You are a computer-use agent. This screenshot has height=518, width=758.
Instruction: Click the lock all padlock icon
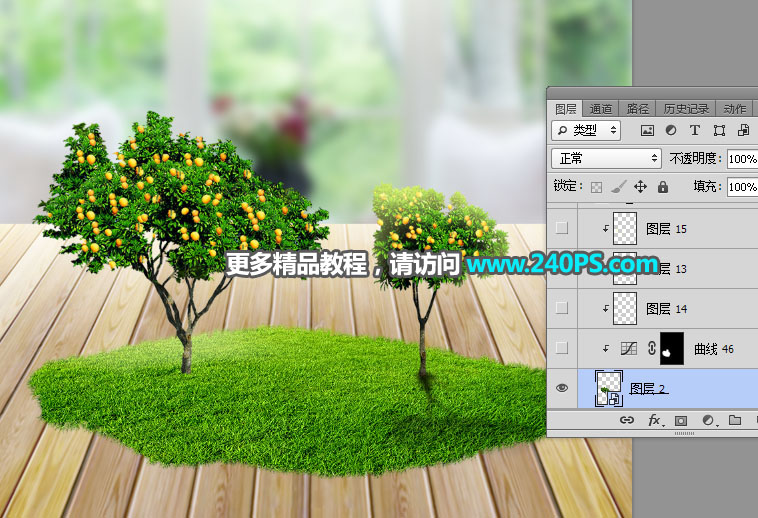(x=662, y=187)
